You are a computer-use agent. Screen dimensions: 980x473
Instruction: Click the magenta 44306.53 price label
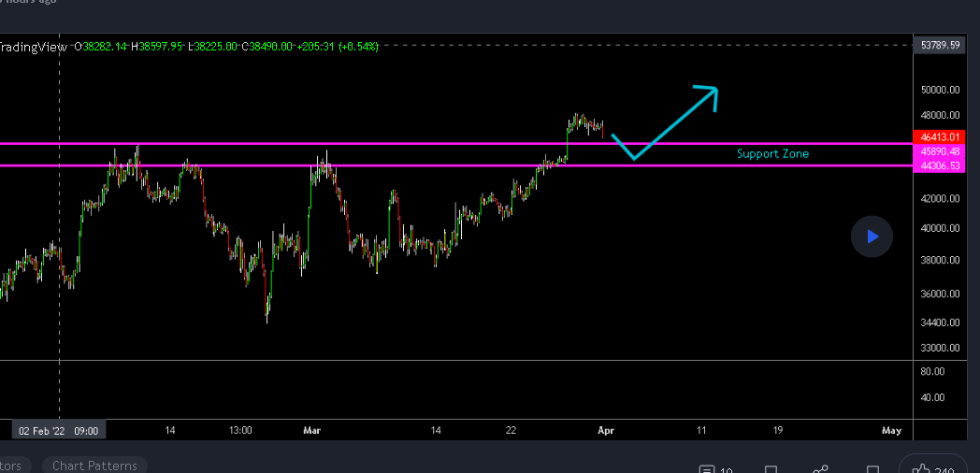(x=940, y=165)
